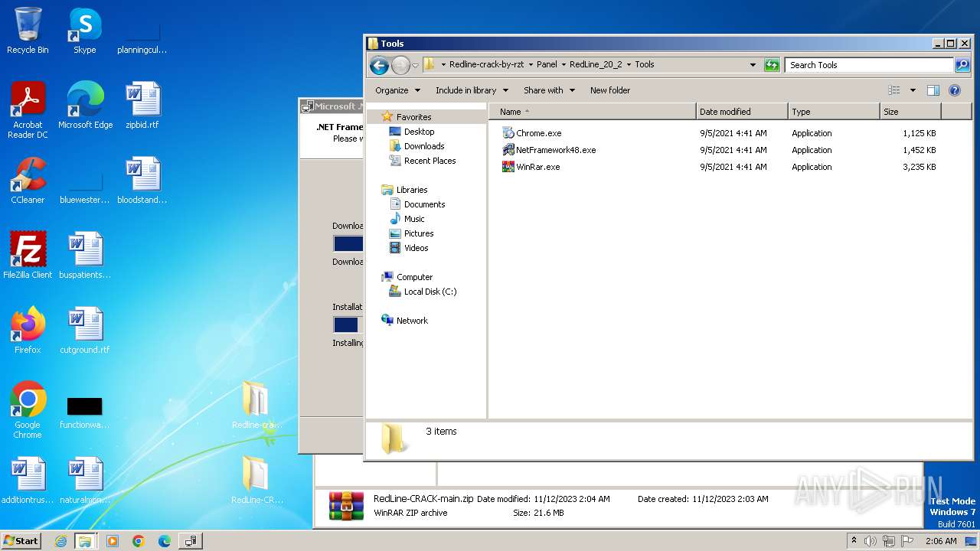Click Chrome icon in taskbar
The height and width of the screenshot is (551, 980).
coord(139,541)
